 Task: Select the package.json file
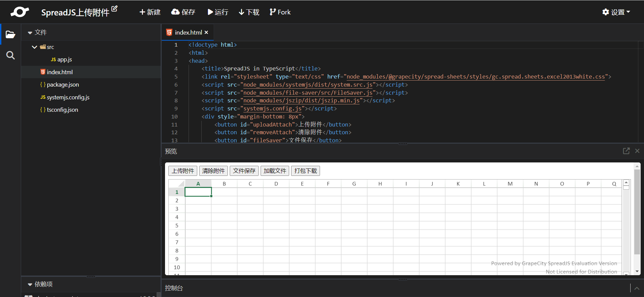point(63,85)
